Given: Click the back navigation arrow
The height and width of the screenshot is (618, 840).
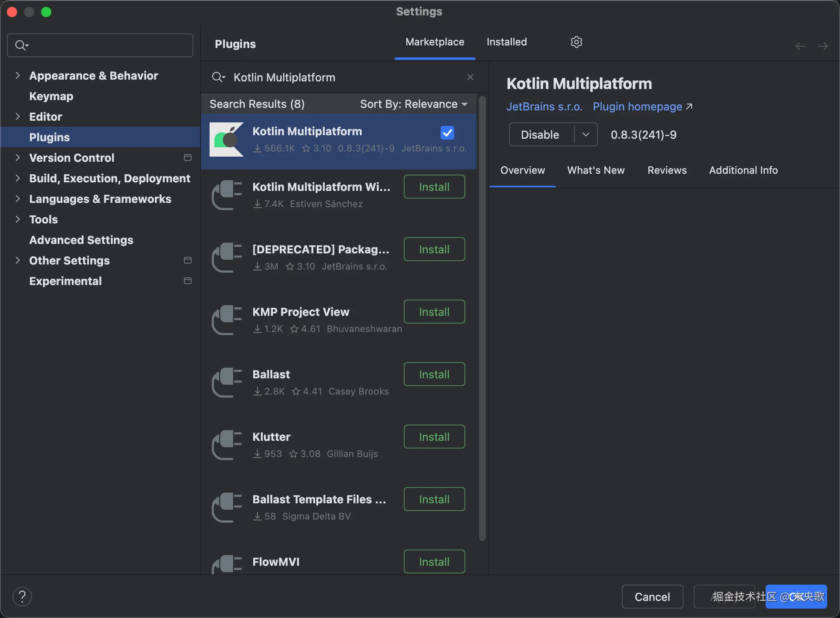Looking at the screenshot, I should tap(800, 46).
